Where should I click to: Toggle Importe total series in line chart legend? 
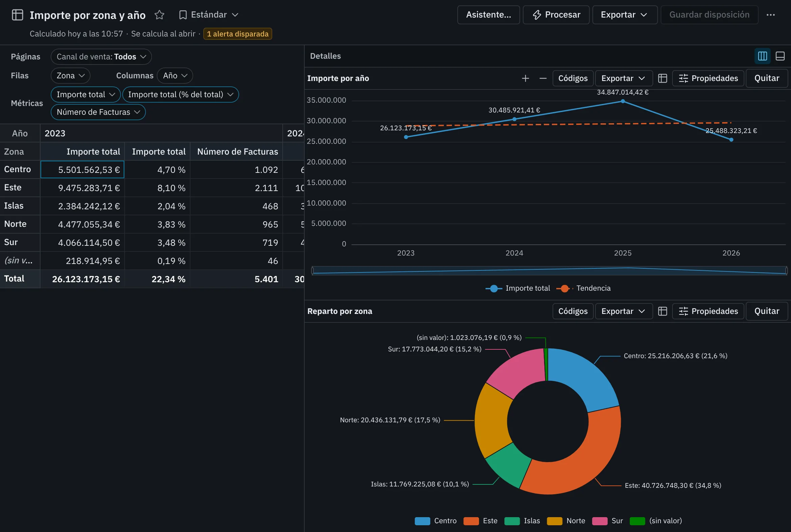(x=518, y=288)
